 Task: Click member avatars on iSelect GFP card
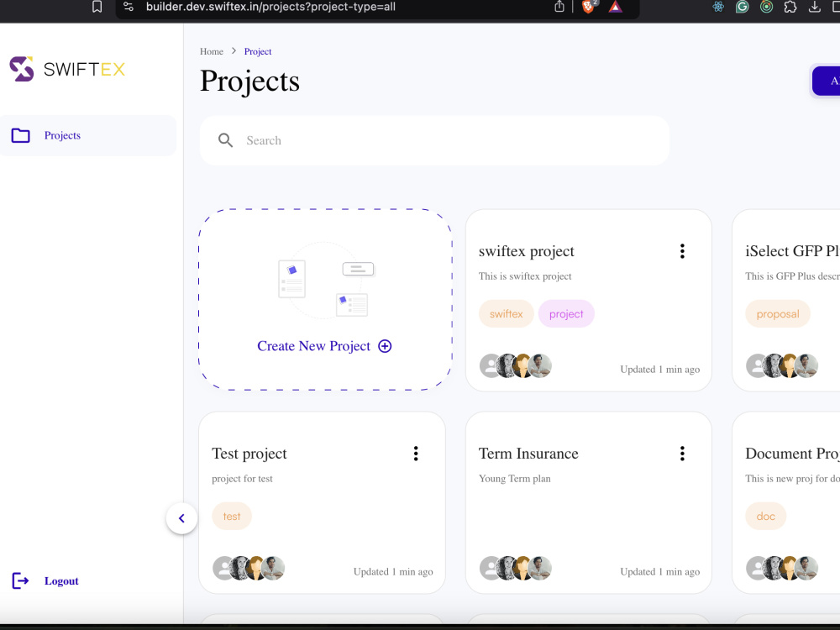[782, 366]
